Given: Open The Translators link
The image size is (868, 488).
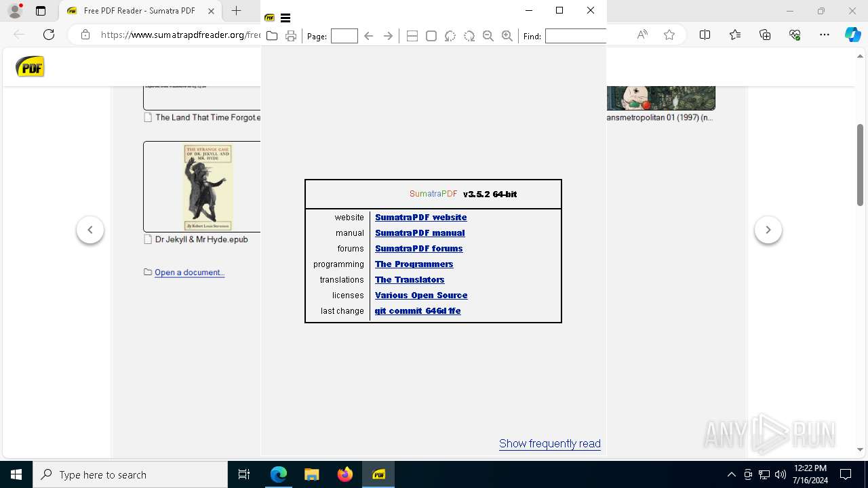Looking at the screenshot, I should tap(410, 280).
